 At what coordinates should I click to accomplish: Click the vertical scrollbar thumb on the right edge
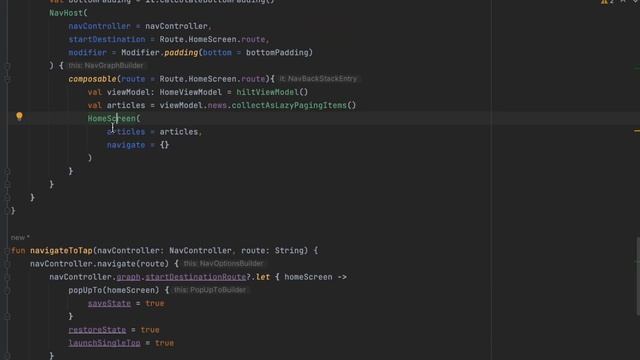[x=638, y=276]
